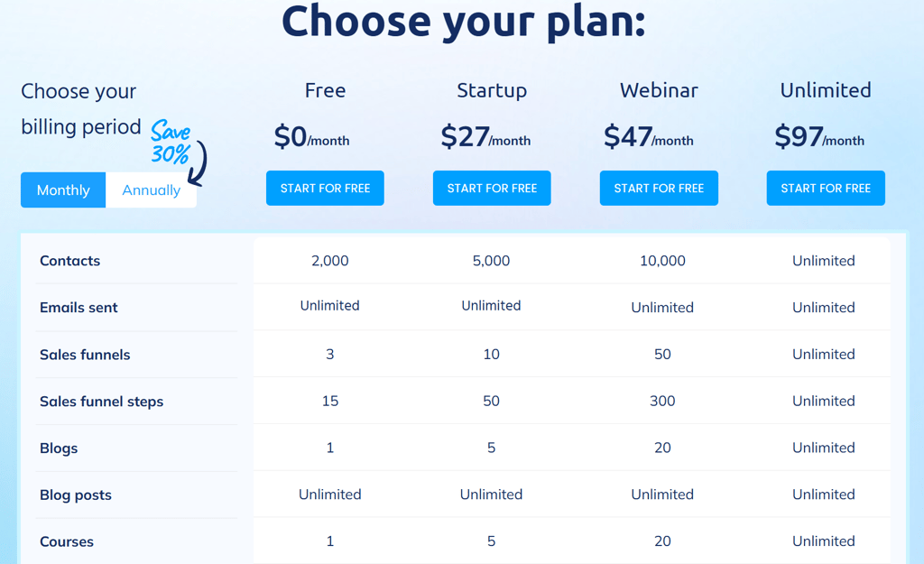
Task: Click the Emails sent row label
Action: click(79, 307)
